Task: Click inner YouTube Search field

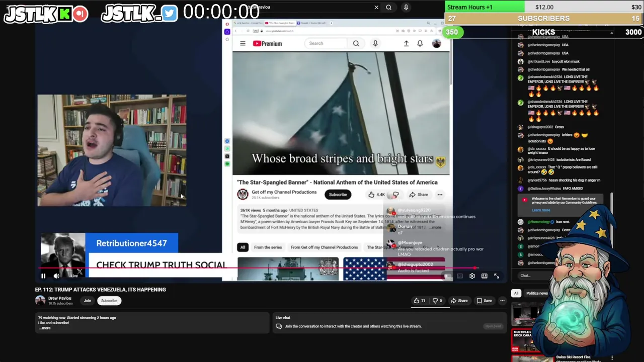Action: click(x=327, y=43)
